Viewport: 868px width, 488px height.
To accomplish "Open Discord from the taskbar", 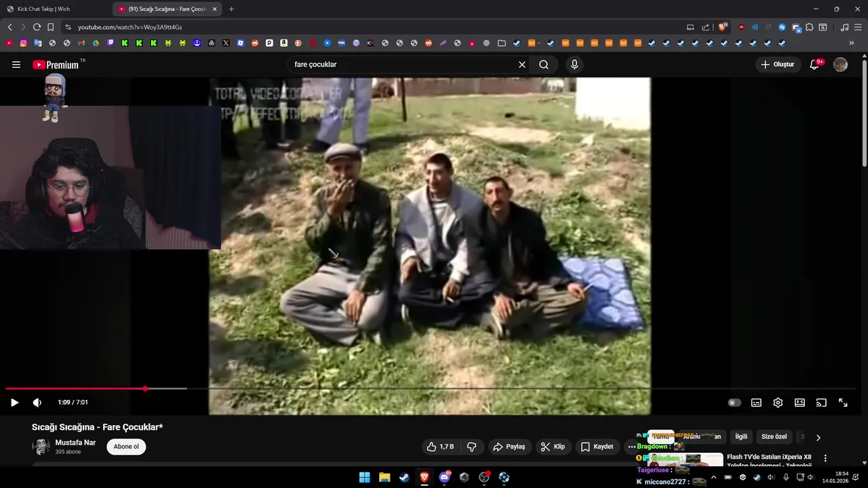I will (x=444, y=477).
